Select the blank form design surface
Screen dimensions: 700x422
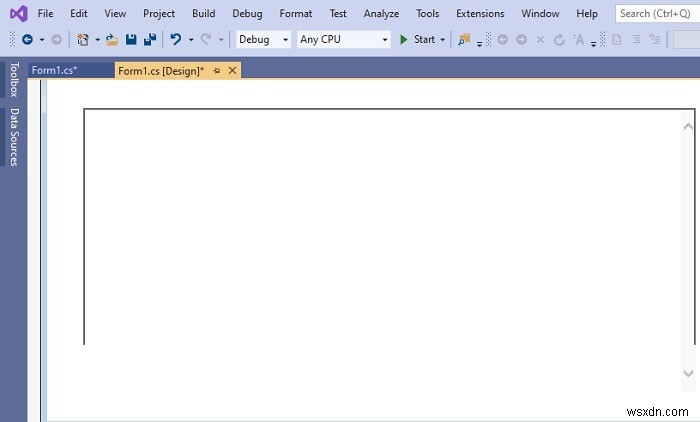pyautogui.click(x=383, y=227)
